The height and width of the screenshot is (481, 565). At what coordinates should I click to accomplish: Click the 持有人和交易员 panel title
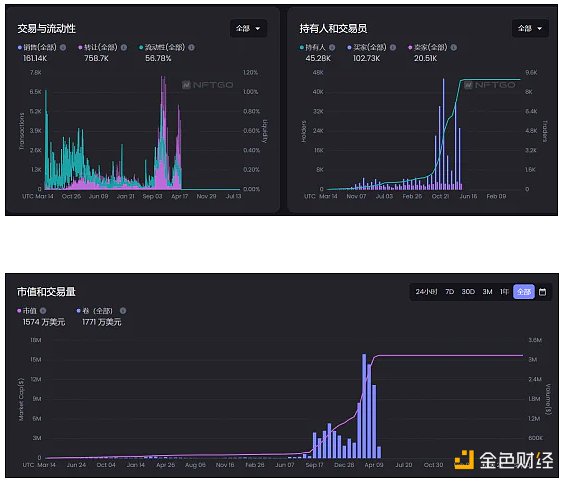point(333,28)
